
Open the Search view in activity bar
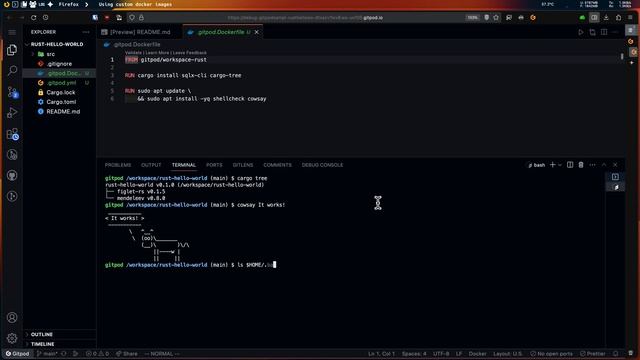coord(12,71)
